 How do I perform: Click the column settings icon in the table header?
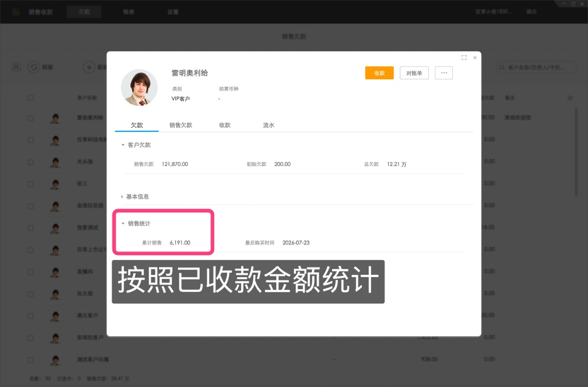570,98
